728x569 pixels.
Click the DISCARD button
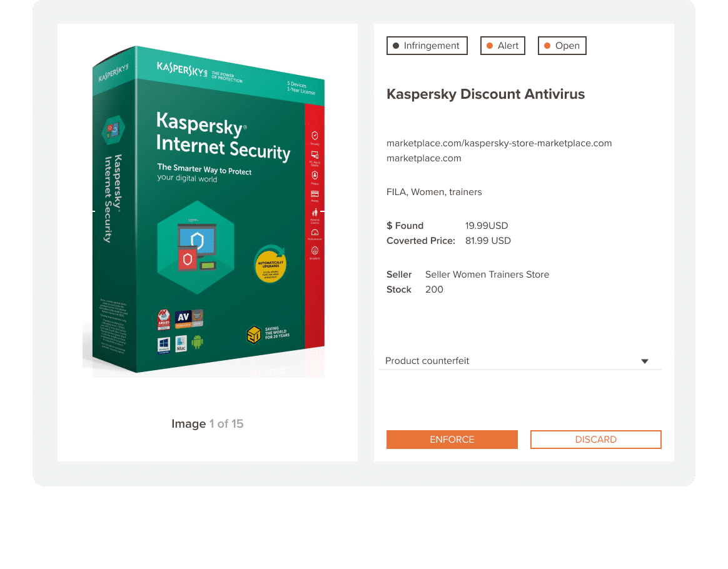coord(595,439)
